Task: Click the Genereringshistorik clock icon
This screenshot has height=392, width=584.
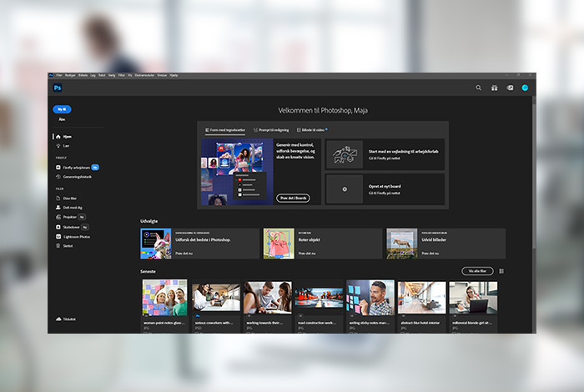Action: coord(58,177)
